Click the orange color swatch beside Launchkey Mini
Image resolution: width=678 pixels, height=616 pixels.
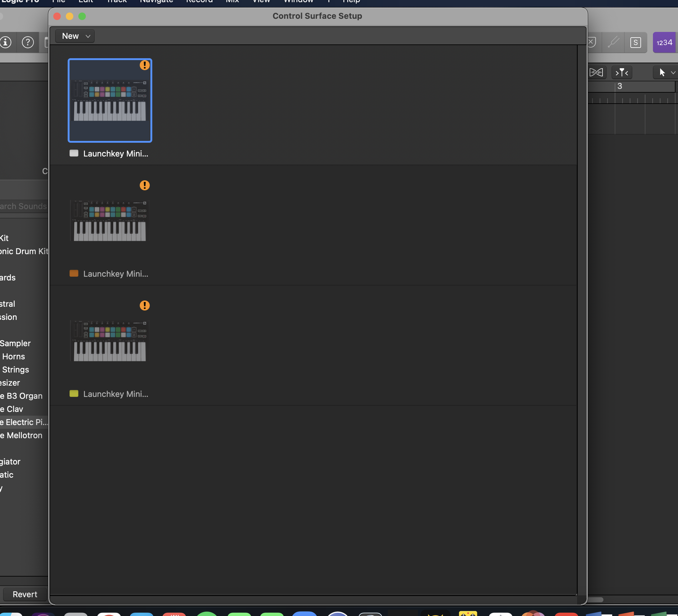click(74, 273)
